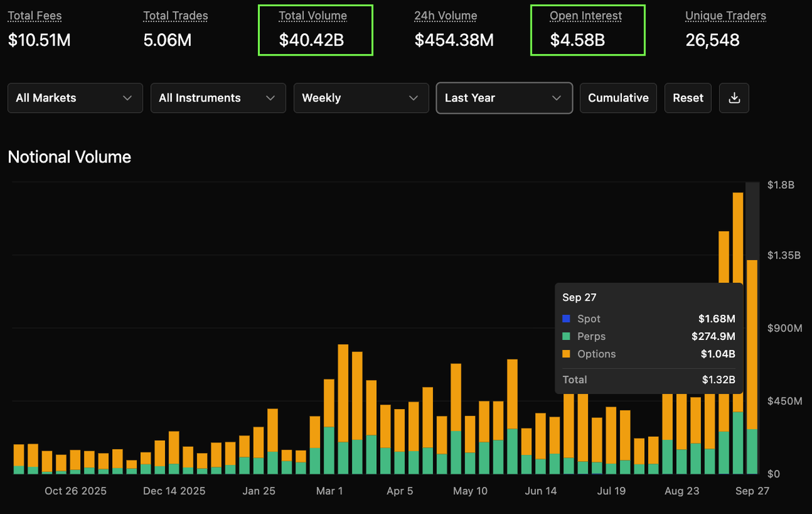Click the Sep 27 tooltip header
Screen dimensions: 812x514
579,297
